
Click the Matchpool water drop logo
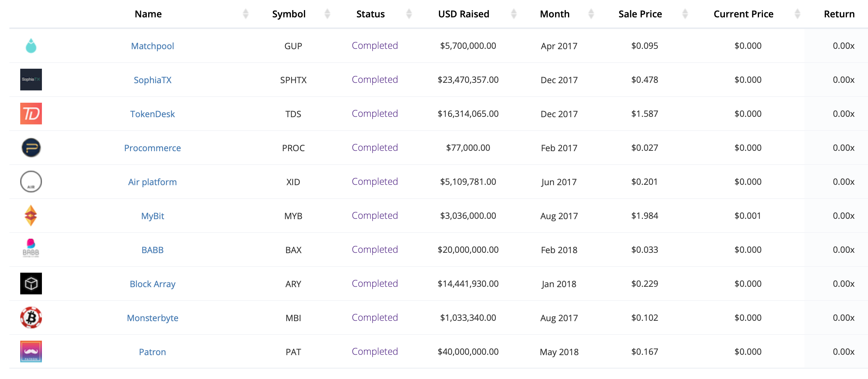(x=31, y=46)
